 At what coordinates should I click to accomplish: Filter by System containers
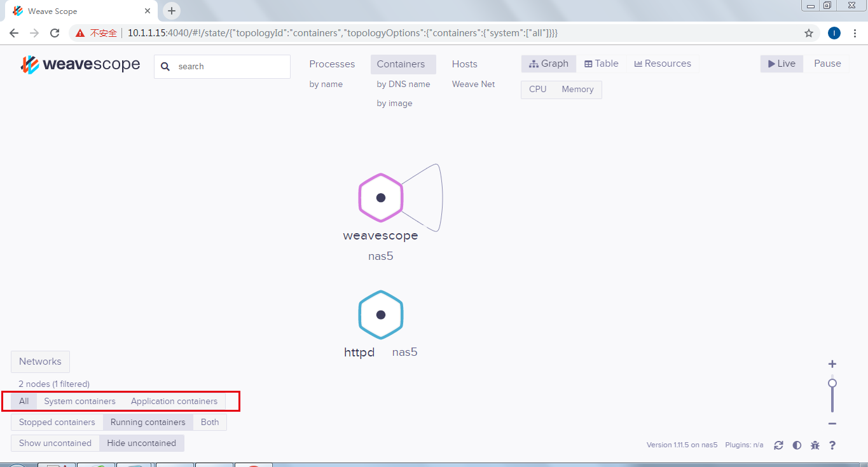(x=79, y=402)
